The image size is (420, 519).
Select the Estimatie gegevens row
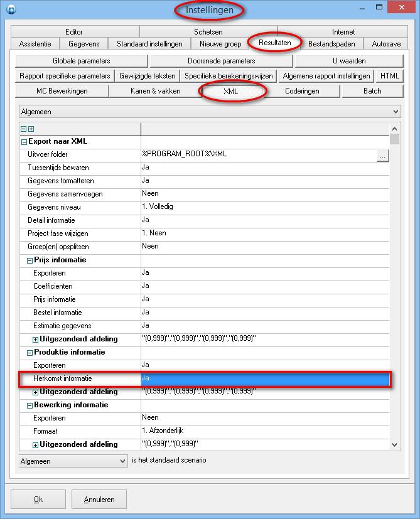pos(205,326)
